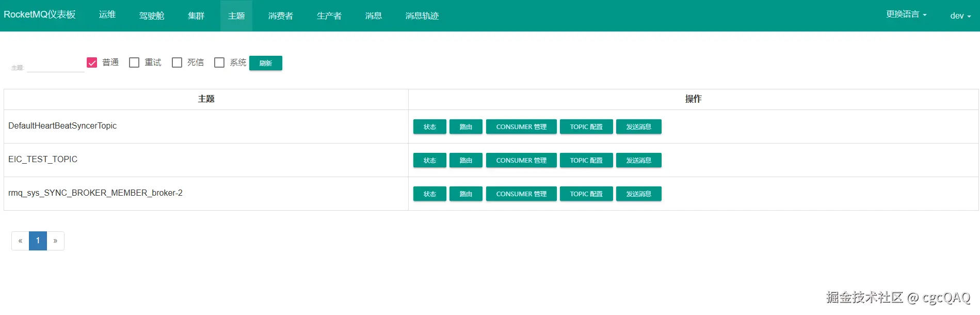Viewport: 980px width, 315px height.
Task: Open CONSUMER 管理 for DefaultHeartBeatSyncerTopic
Action: coord(521,127)
